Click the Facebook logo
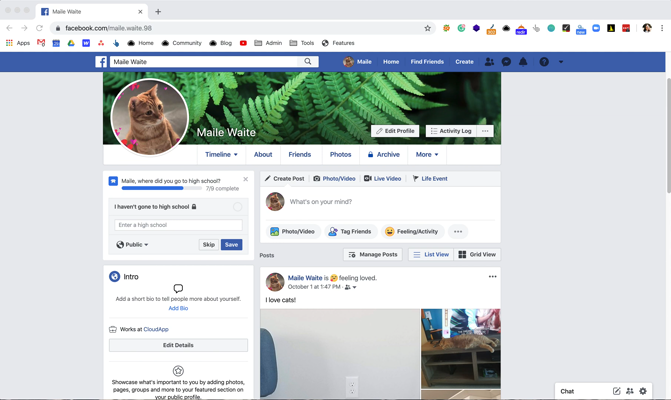Image resolution: width=671 pixels, height=400 pixels. (101, 62)
